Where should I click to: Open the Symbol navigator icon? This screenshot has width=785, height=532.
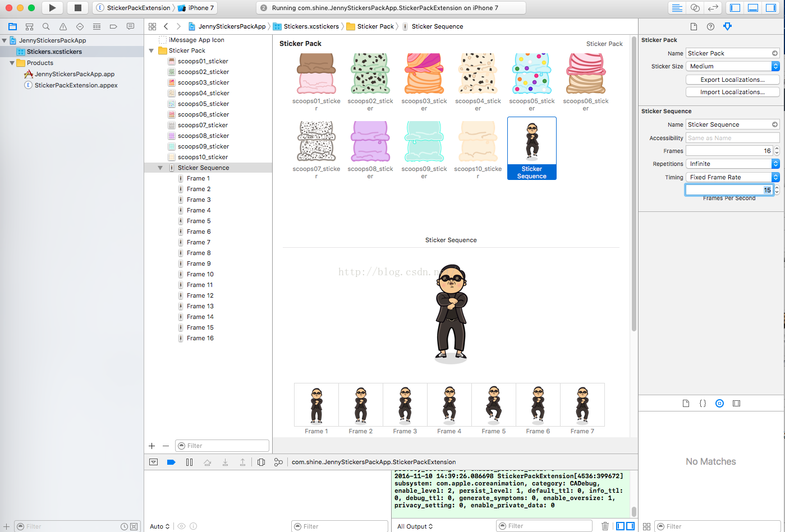click(29, 26)
